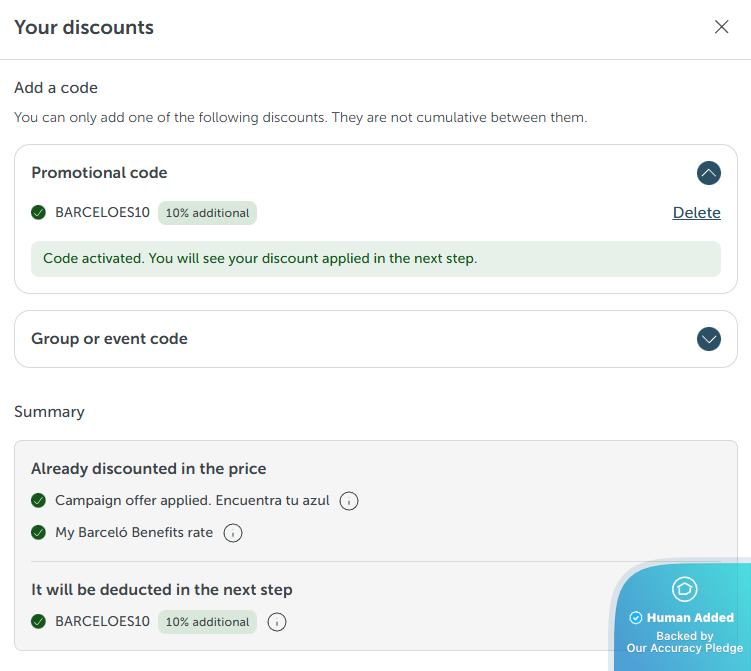
Task: Click the 10% additional badge under Promotional code
Action: coord(207,213)
